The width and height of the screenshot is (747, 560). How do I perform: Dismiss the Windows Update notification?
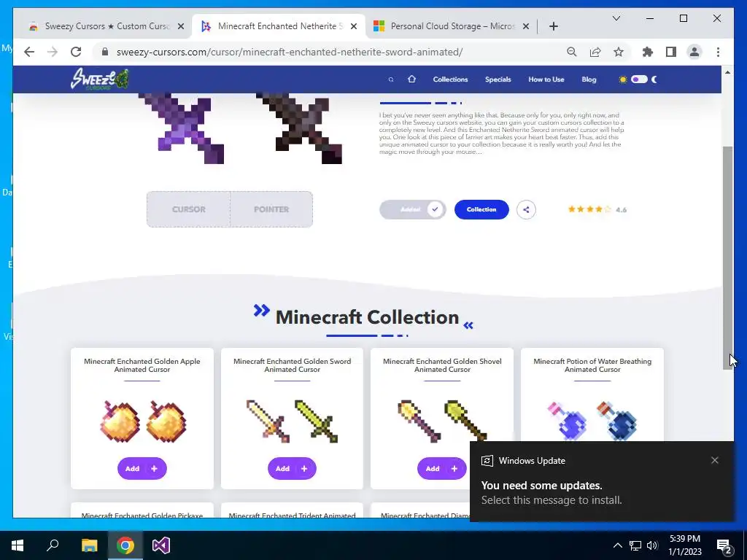(x=715, y=460)
